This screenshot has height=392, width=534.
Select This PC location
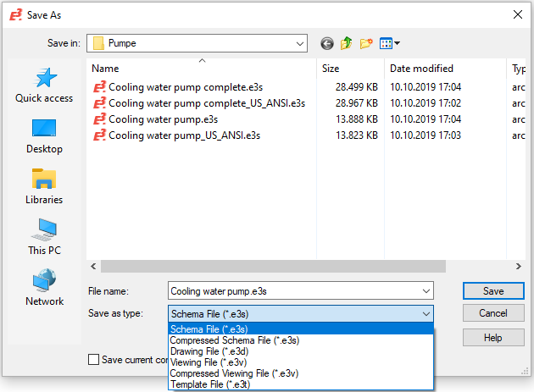click(44, 237)
